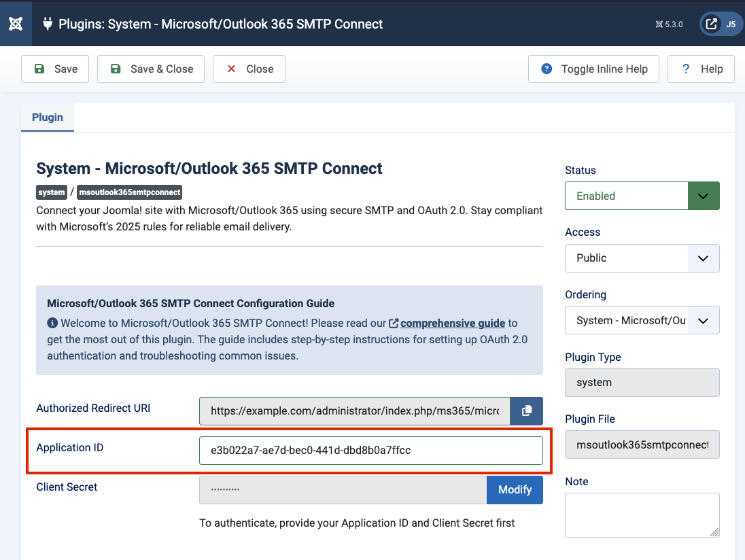
Task: Click the 'System - Microsoft/Outlook 365 SMTP Connect' heading
Action: (x=209, y=169)
